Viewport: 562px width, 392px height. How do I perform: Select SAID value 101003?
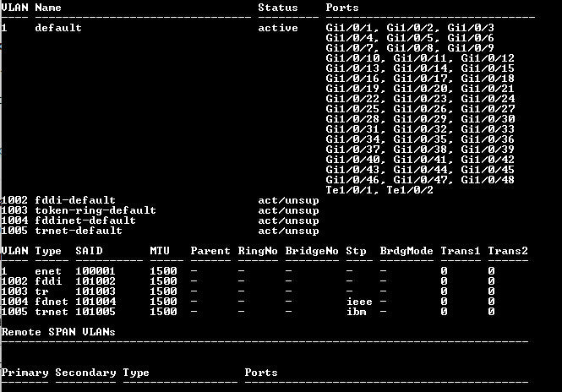pyautogui.click(x=95, y=291)
